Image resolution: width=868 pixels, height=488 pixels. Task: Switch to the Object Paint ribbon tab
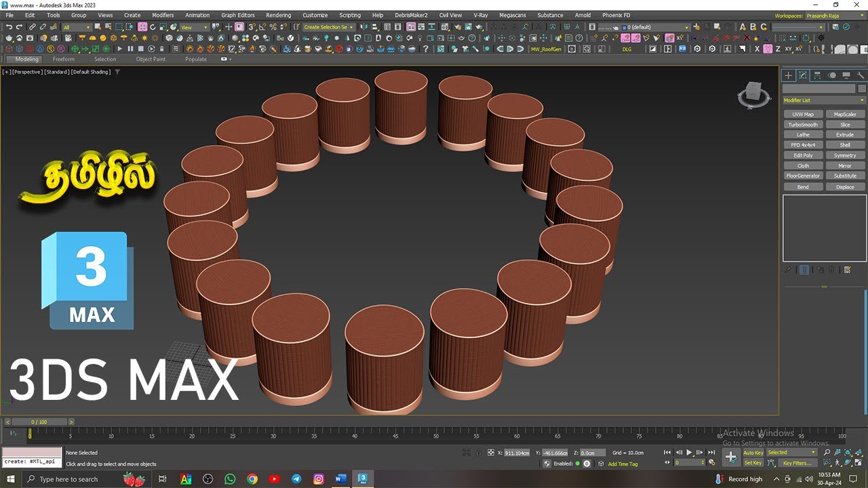151,59
